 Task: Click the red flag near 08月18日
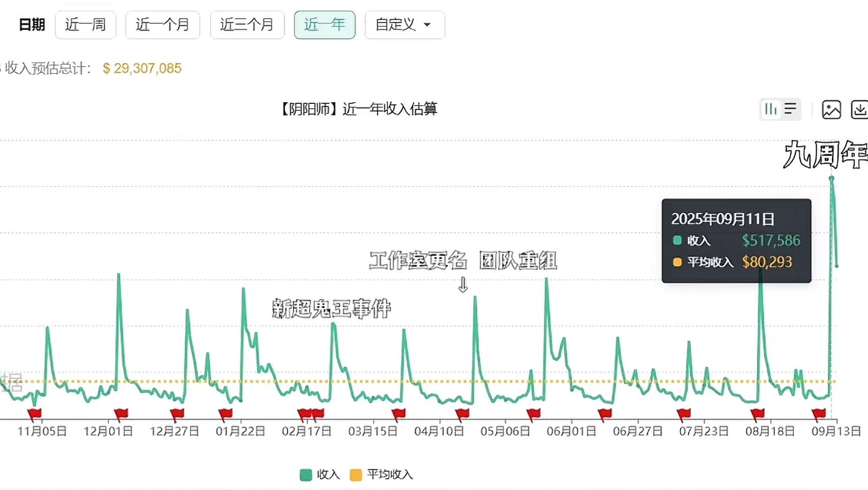click(758, 414)
